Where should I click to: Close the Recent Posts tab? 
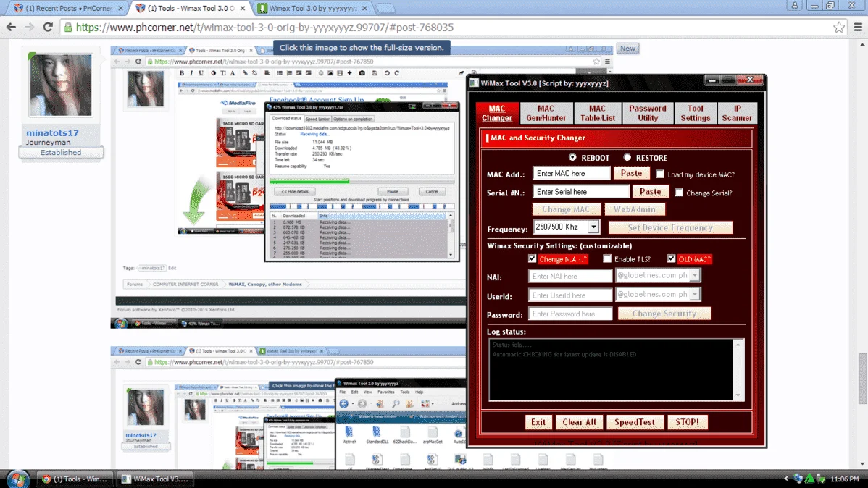[x=121, y=8]
